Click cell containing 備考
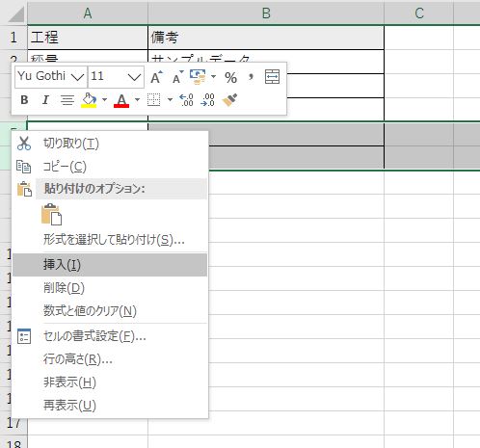Image resolution: width=480 pixels, height=448 pixels. pyautogui.click(x=266, y=38)
